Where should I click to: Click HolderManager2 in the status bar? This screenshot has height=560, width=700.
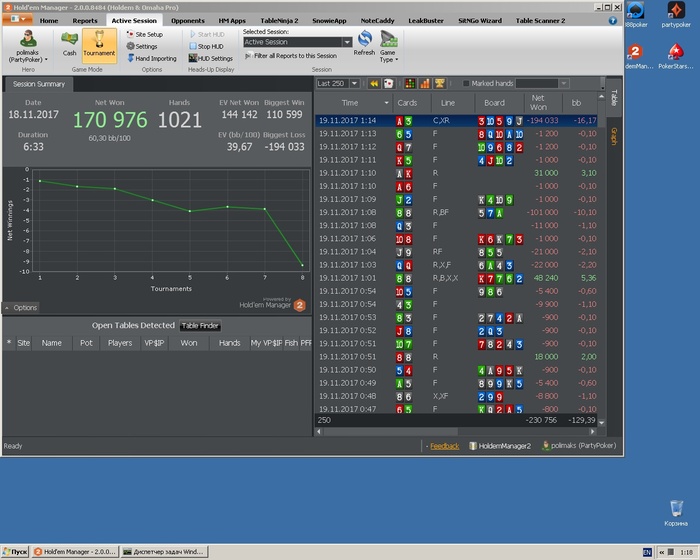[500, 446]
